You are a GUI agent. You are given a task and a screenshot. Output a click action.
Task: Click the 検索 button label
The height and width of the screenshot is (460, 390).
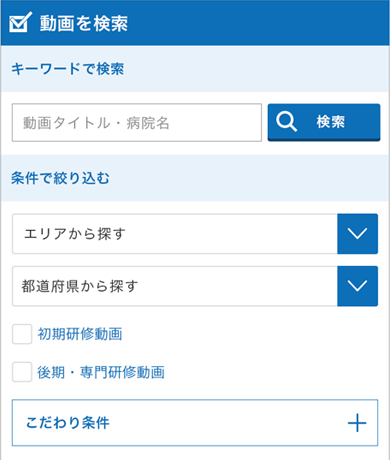point(331,122)
